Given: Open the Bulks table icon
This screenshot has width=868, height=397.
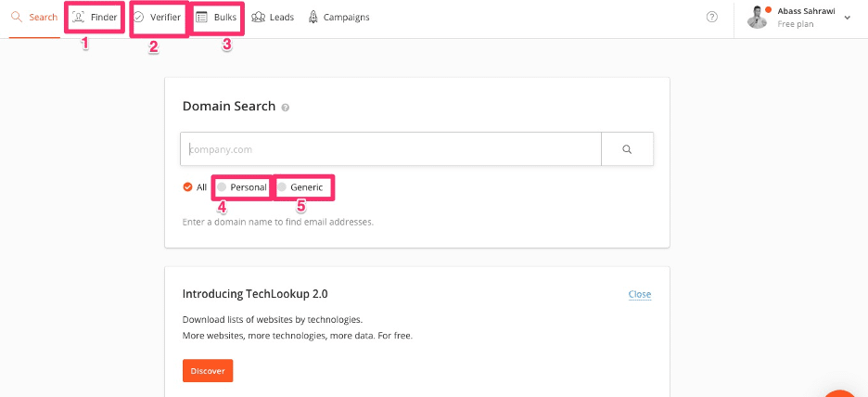Looking at the screenshot, I should point(201,18).
